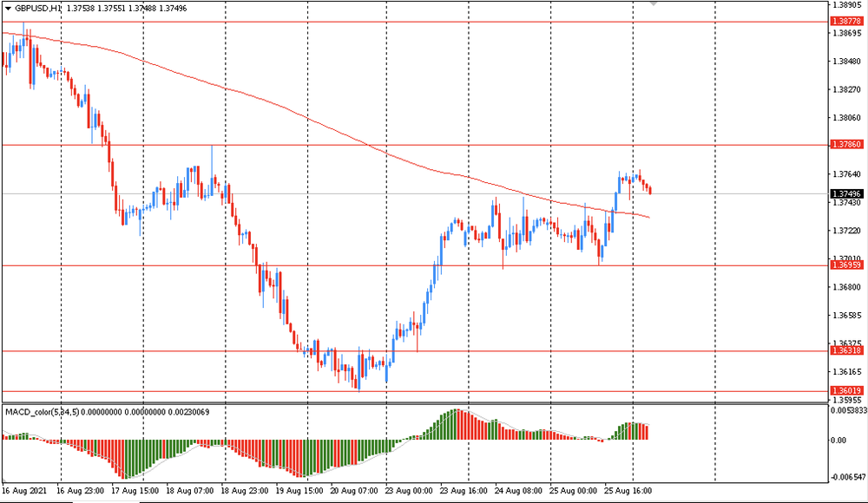Click the 1.36800 price scale value
Screen dimensions: 868x503
pyautogui.click(x=847, y=287)
